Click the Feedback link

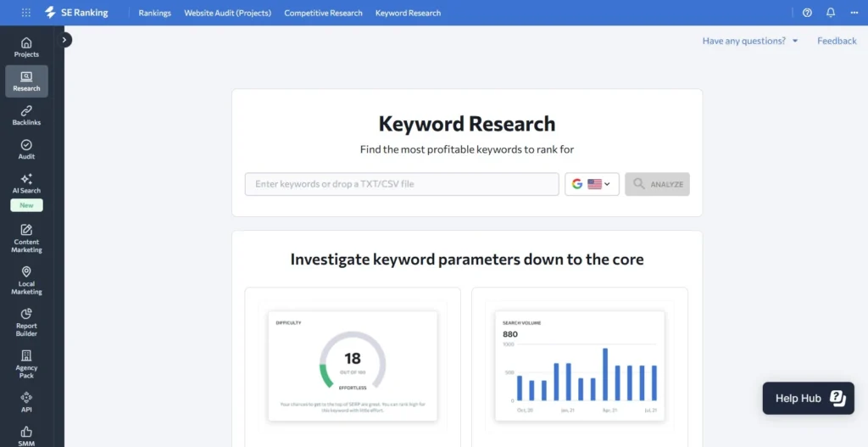[x=837, y=41]
